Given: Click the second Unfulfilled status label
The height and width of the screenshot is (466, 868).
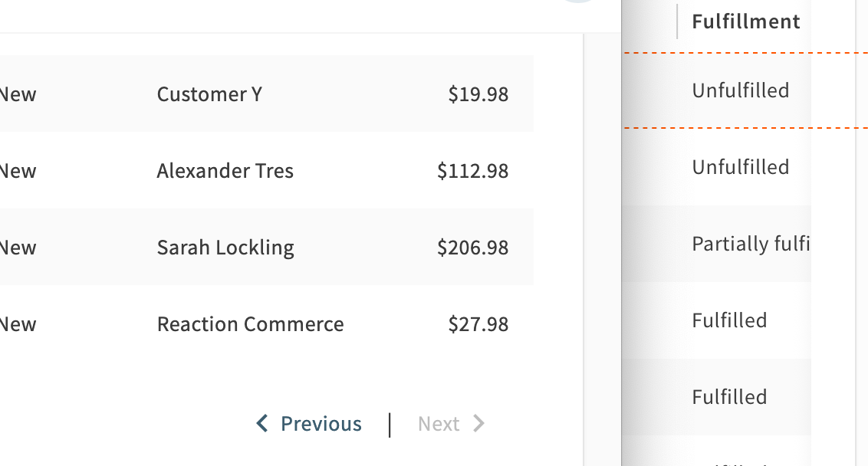Looking at the screenshot, I should pos(740,166).
